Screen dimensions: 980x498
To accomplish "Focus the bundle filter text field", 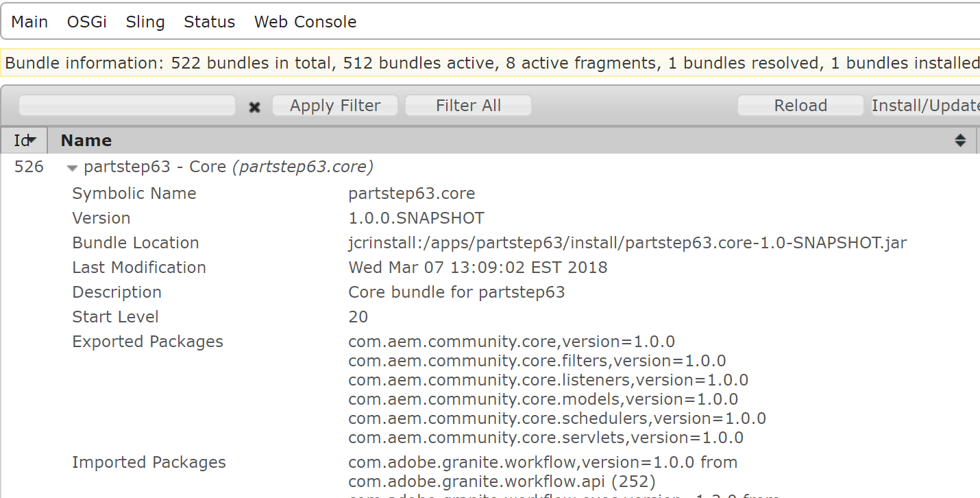I will 127,106.
